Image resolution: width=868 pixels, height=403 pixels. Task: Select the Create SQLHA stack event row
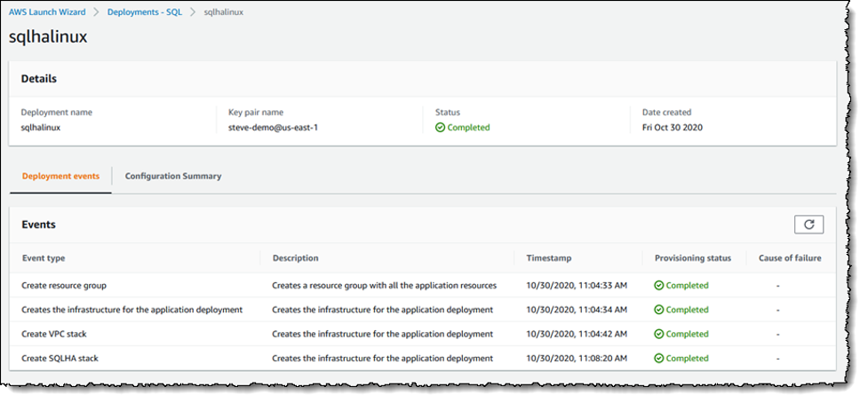tap(422, 359)
